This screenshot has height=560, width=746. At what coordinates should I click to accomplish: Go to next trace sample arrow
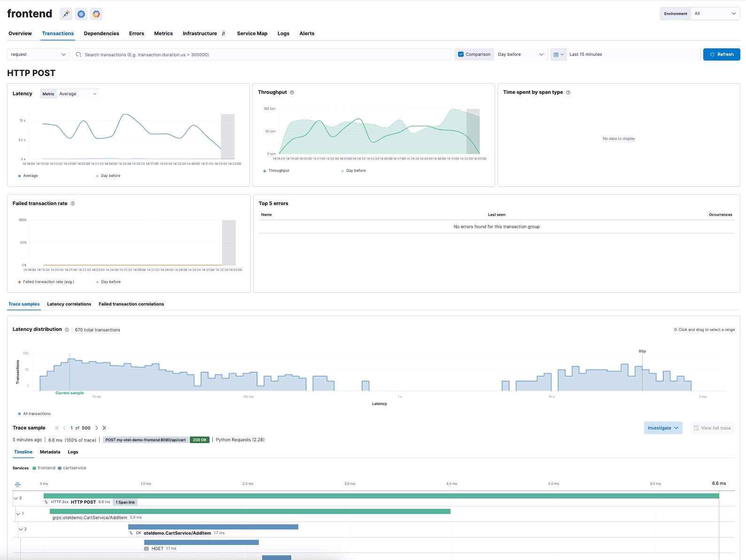click(x=97, y=428)
